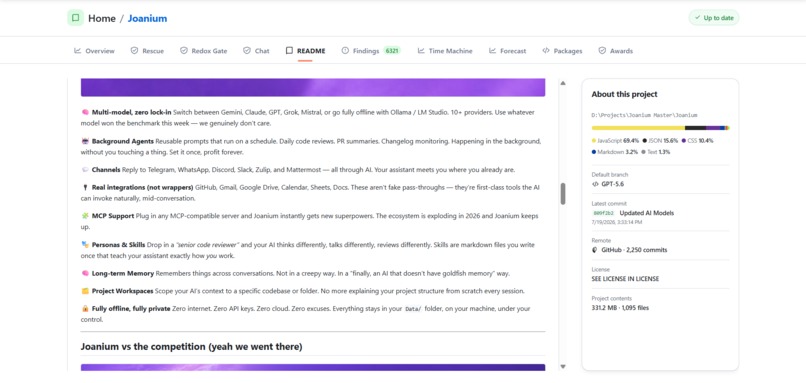
Task: Open the Forecast tab
Action: tap(507, 51)
